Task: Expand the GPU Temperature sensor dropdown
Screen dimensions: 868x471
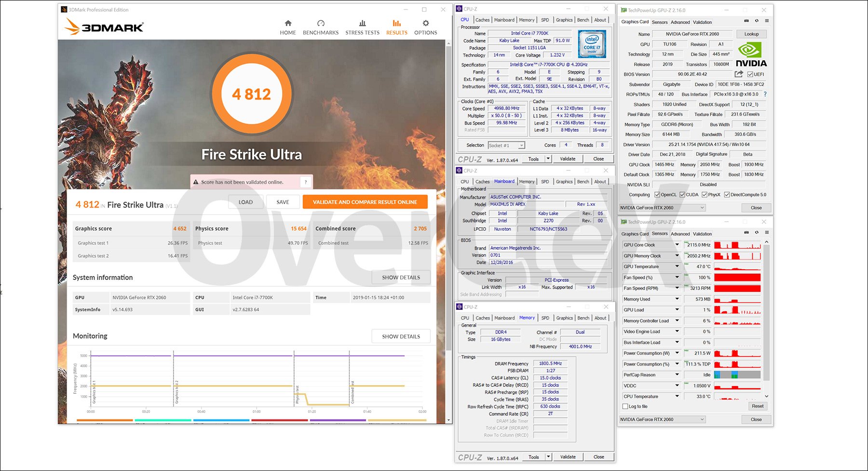Action: (x=677, y=266)
